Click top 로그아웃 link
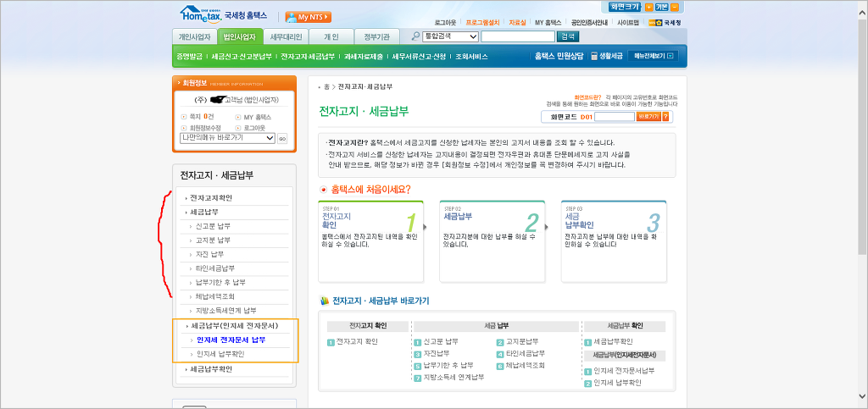The height and width of the screenshot is (409, 868). [x=446, y=23]
